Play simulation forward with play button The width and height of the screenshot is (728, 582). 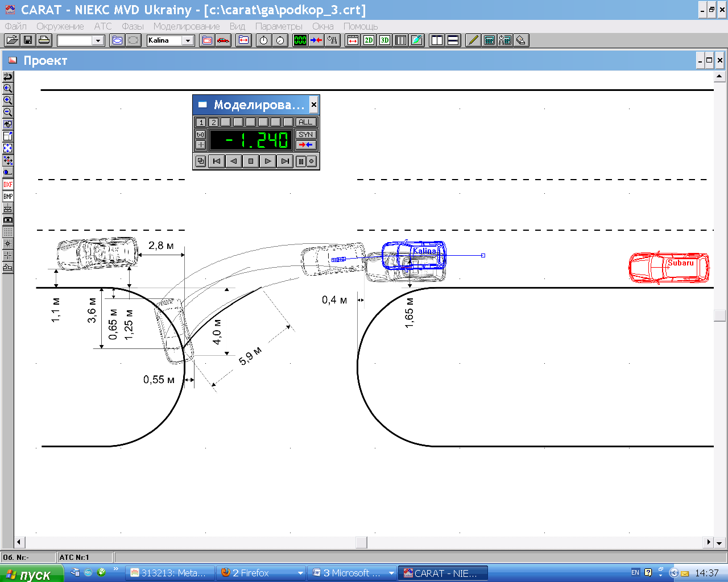pos(268,161)
